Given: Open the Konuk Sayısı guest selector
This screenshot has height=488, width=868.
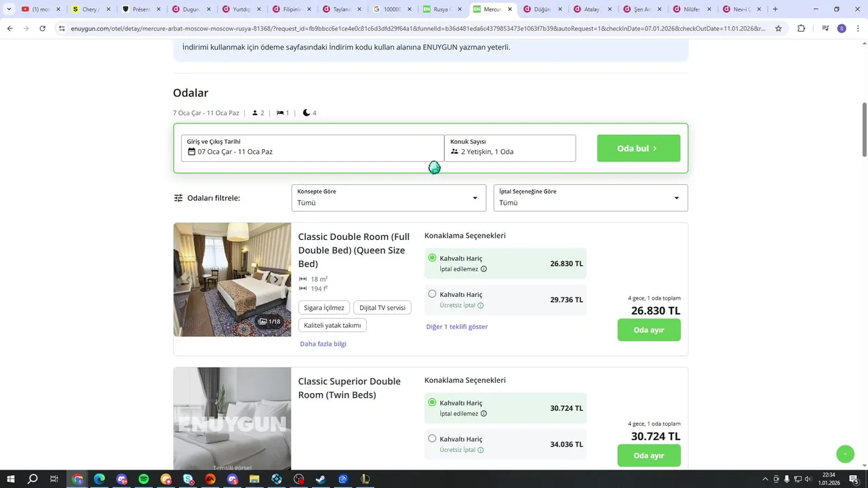Looking at the screenshot, I should [510, 148].
